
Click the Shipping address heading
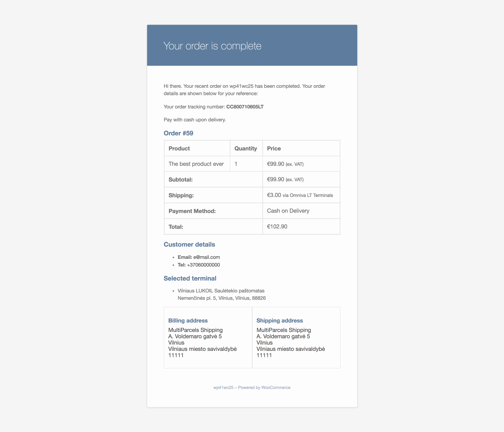coord(279,320)
